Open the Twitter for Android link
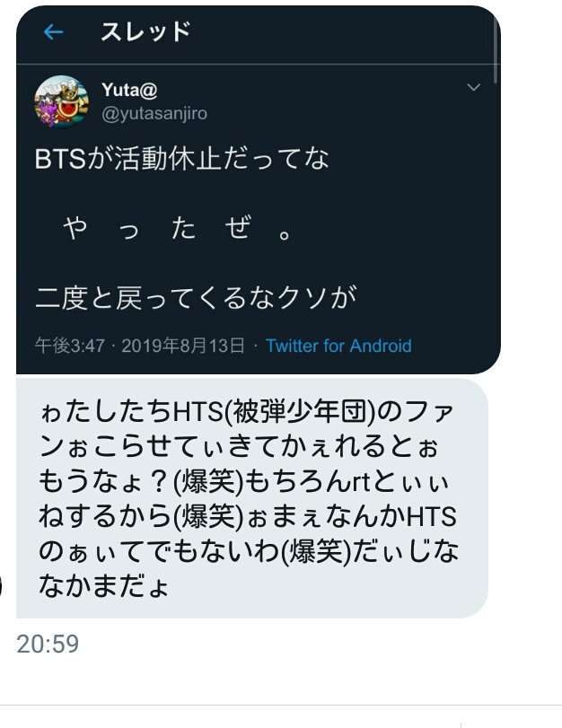 (x=338, y=346)
